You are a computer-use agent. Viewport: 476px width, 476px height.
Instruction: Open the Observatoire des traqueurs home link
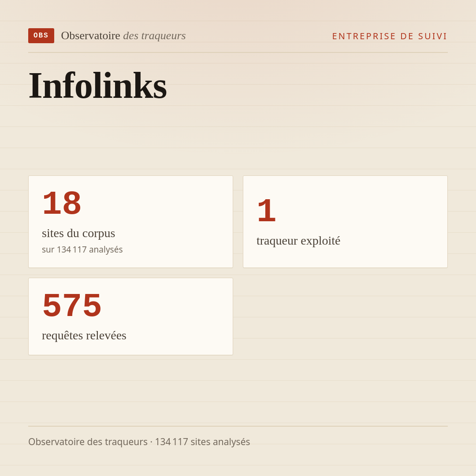pos(123,36)
